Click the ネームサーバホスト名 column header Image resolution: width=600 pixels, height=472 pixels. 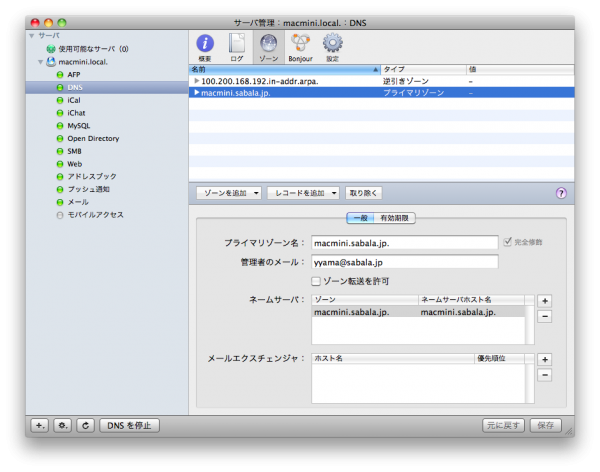[471, 300]
